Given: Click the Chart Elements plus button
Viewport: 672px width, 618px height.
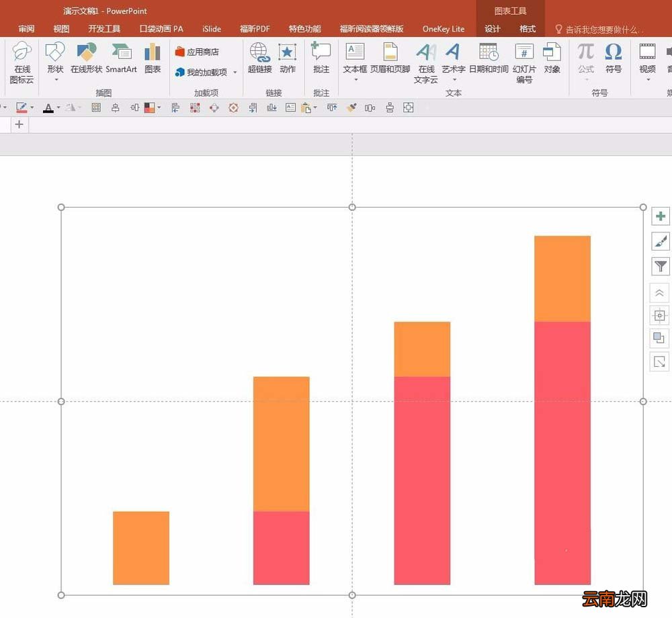Looking at the screenshot, I should 660,216.
